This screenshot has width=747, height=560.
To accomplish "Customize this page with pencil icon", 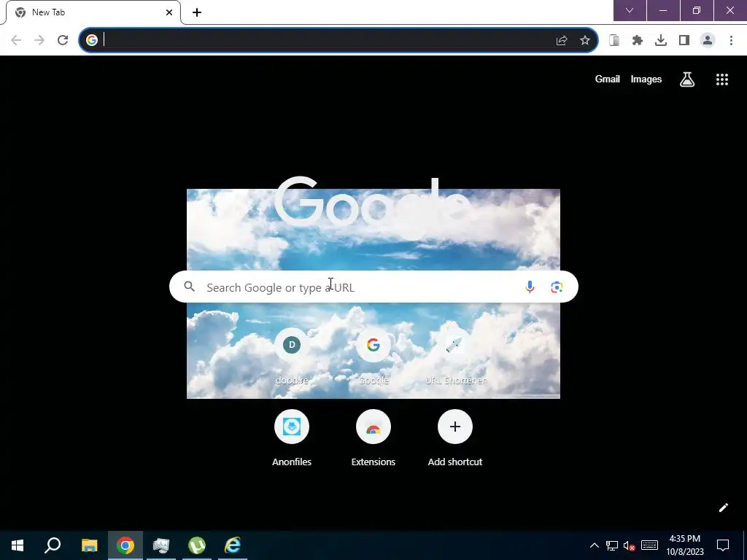I will (723, 507).
